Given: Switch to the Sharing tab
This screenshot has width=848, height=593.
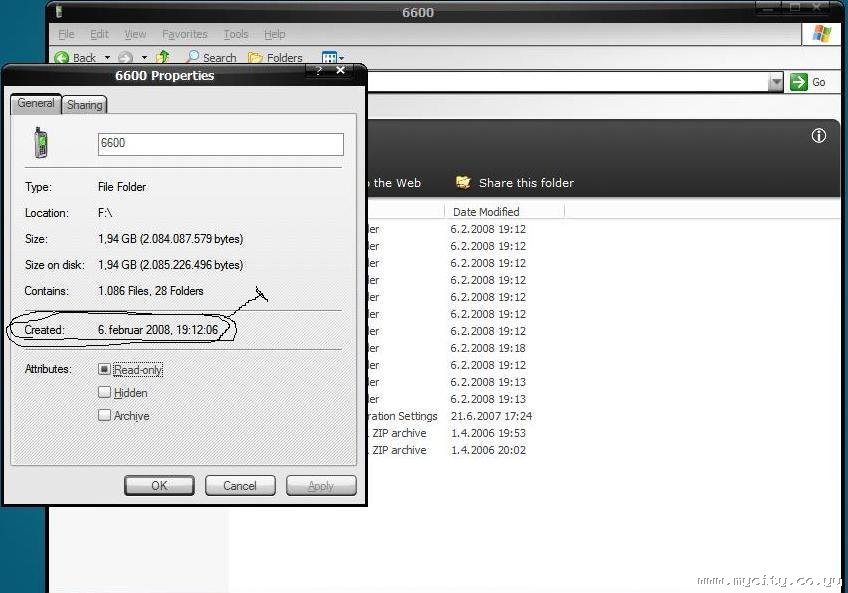Looking at the screenshot, I should [84, 104].
